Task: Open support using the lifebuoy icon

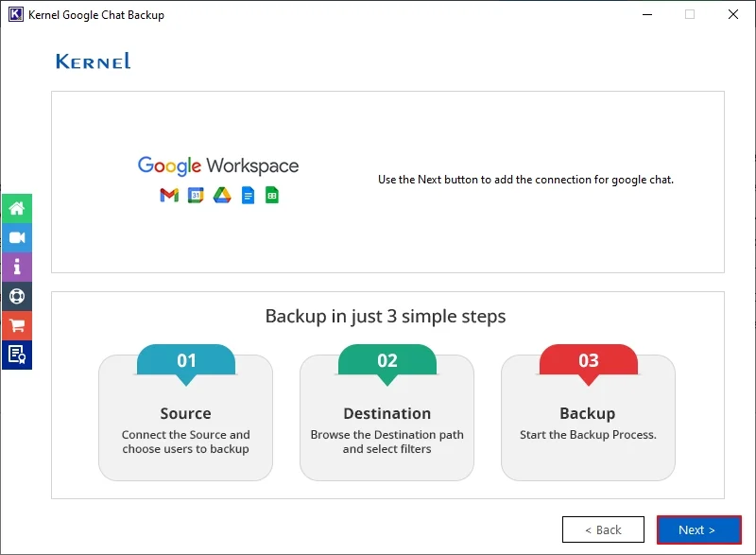Action: coord(17,296)
